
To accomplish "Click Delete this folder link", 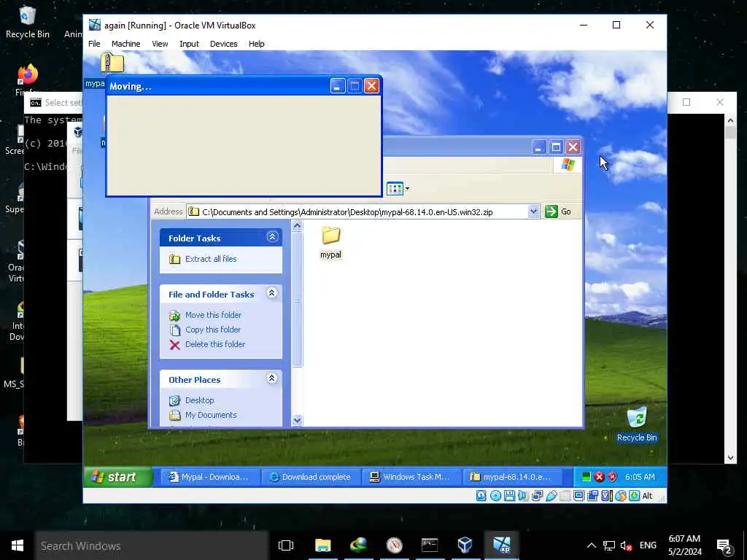I will (x=215, y=344).
